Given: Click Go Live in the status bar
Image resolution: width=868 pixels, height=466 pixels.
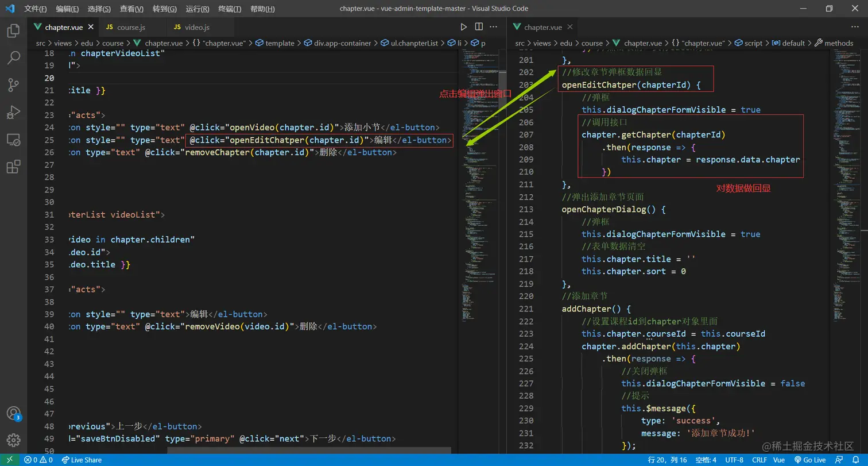Looking at the screenshot, I should tap(809, 460).
